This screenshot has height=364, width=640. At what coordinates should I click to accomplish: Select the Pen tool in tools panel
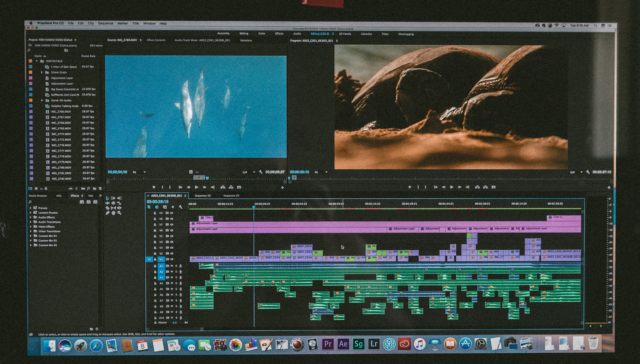[107, 213]
